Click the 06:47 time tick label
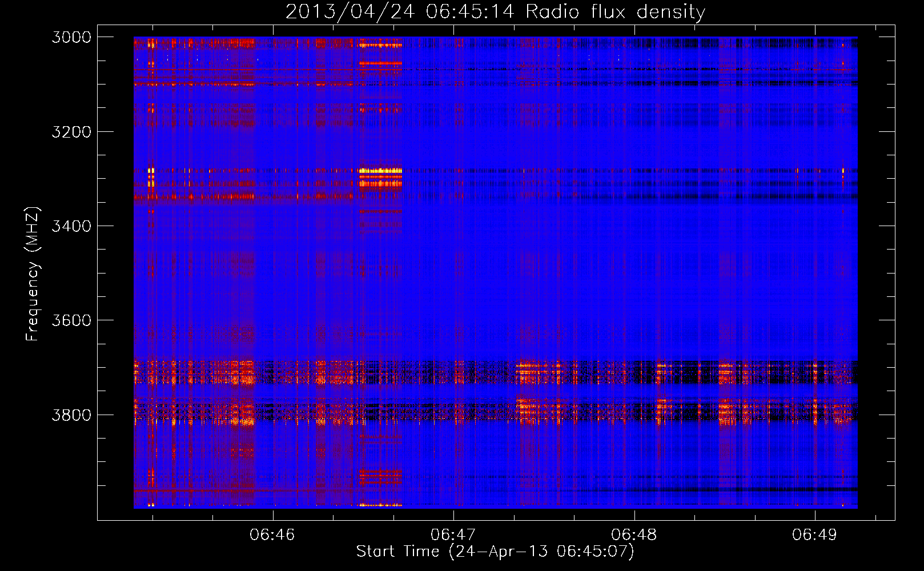Screen dimensions: 924x571 coord(453,534)
